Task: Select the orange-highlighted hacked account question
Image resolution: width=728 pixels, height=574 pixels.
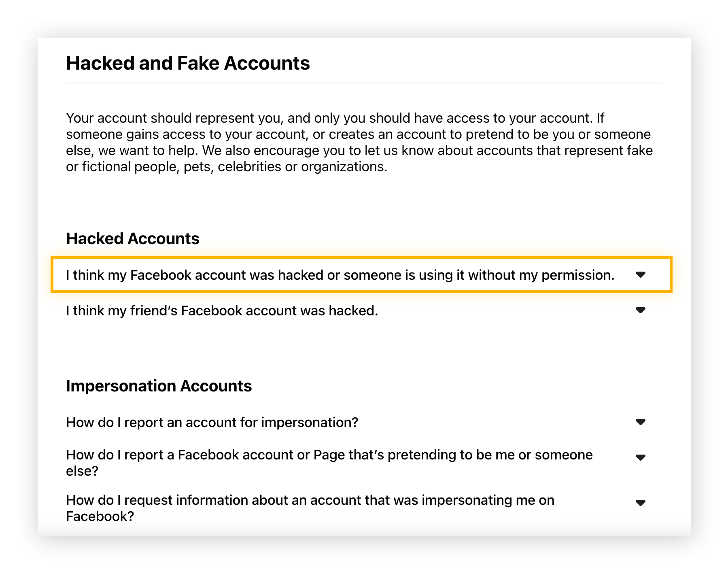Action: pos(340,274)
